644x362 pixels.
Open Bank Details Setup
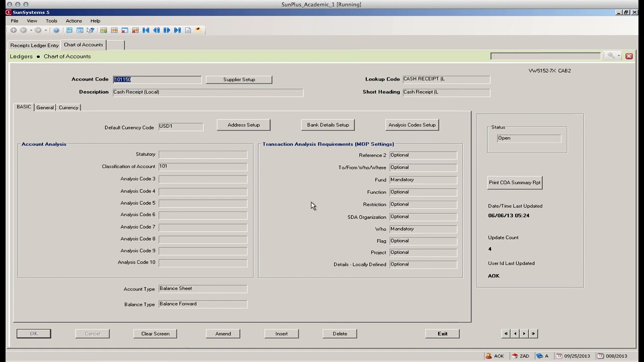pos(328,125)
